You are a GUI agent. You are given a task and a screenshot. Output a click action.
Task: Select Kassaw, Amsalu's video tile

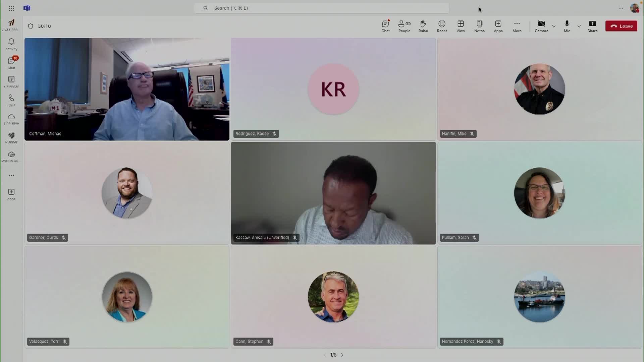[333, 193]
